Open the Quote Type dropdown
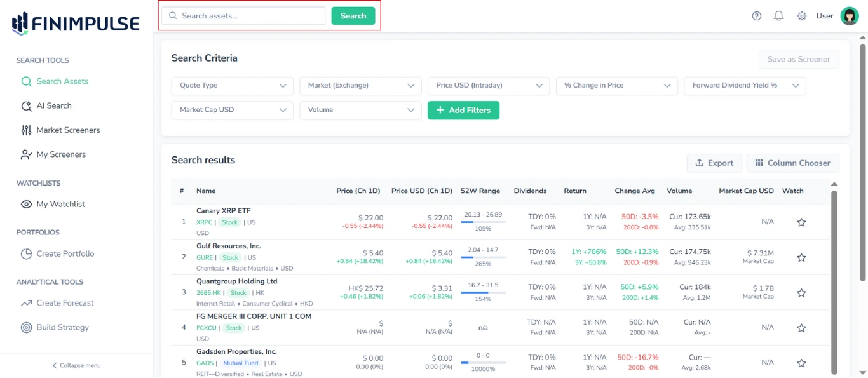This screenshot has width=868, height=378. coord(232,85)
